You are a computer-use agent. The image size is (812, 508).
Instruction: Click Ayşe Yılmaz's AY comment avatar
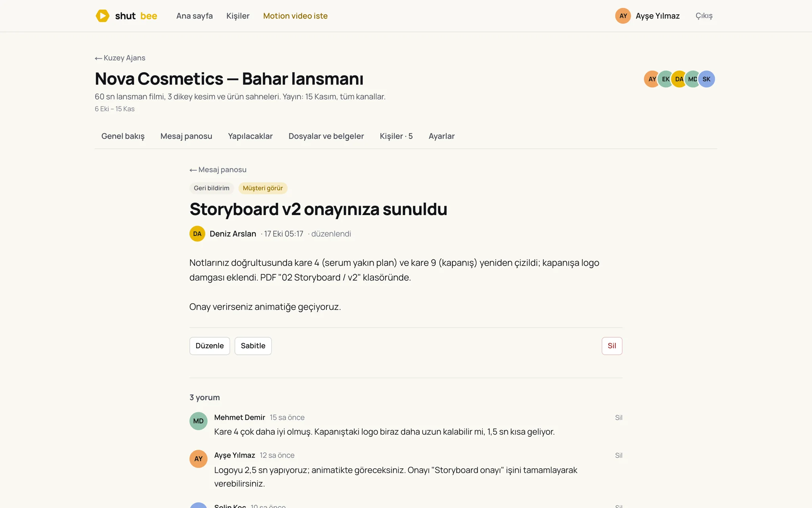tap(198, 459)
